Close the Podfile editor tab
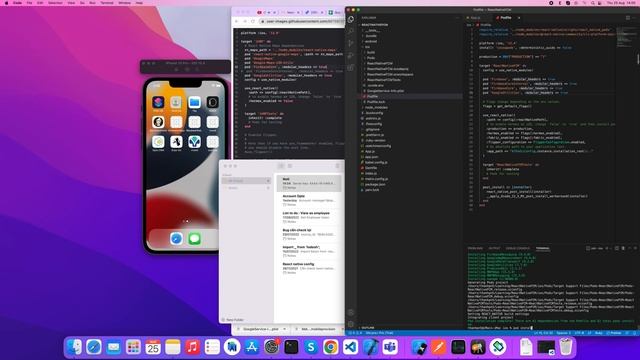 [x=519, y=18]
